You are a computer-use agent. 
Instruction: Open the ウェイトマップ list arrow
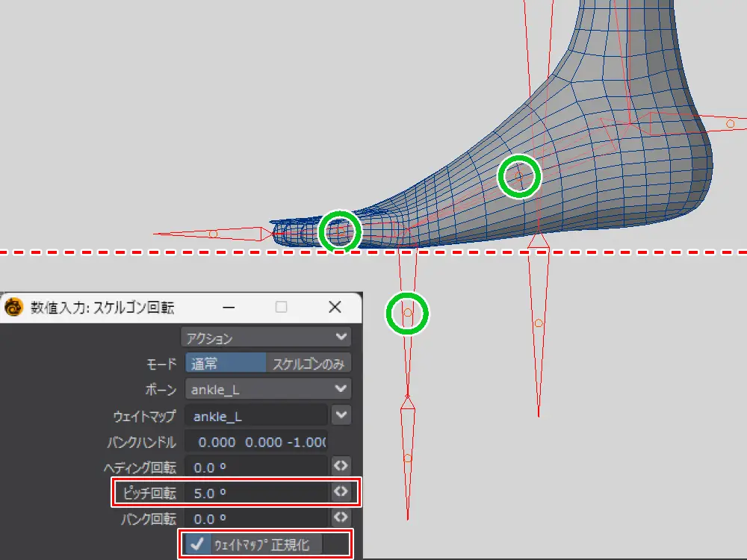(341, 414)
